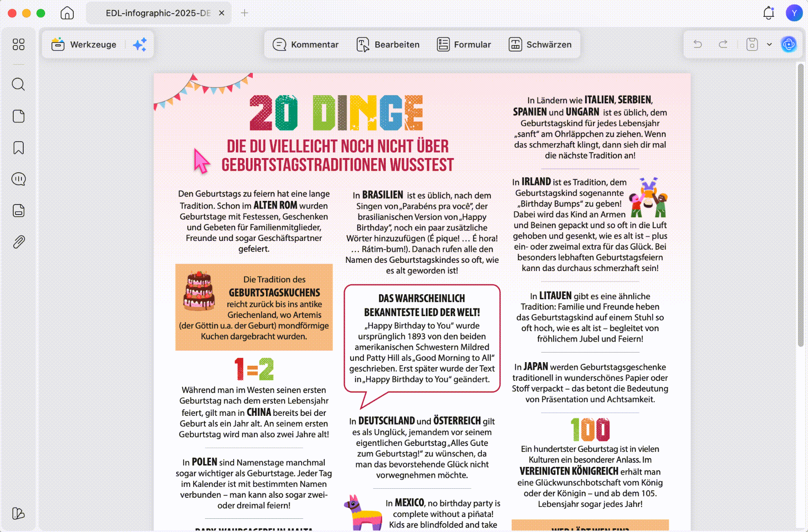
Task: Open the Werkzeuge tools menu
Action: [84, 44]
